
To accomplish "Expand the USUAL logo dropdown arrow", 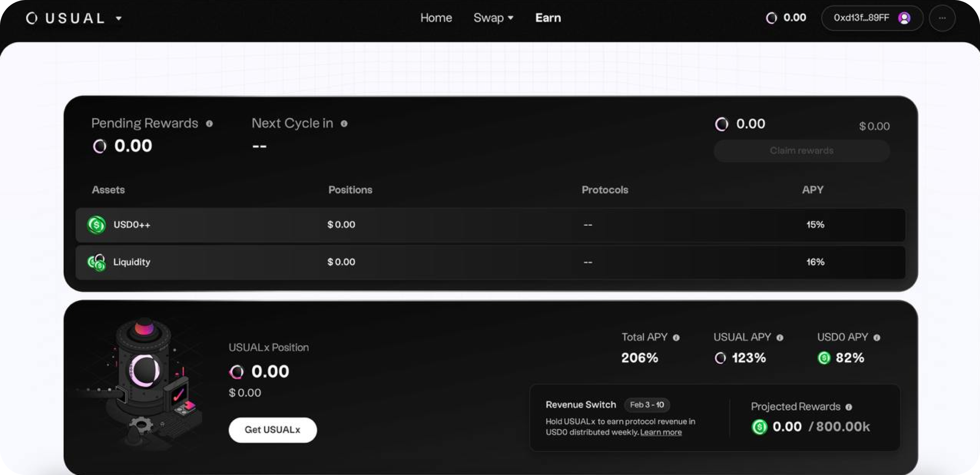I will (x=119, y=18).
